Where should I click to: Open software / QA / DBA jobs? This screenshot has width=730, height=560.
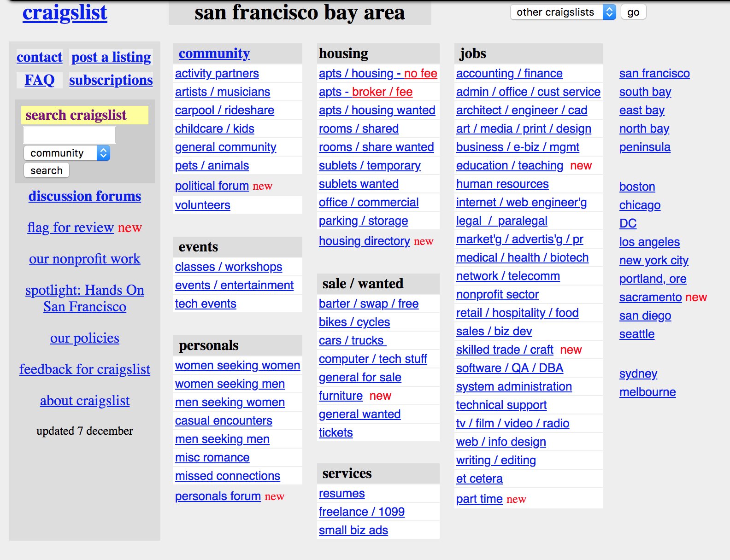(510, 368)
